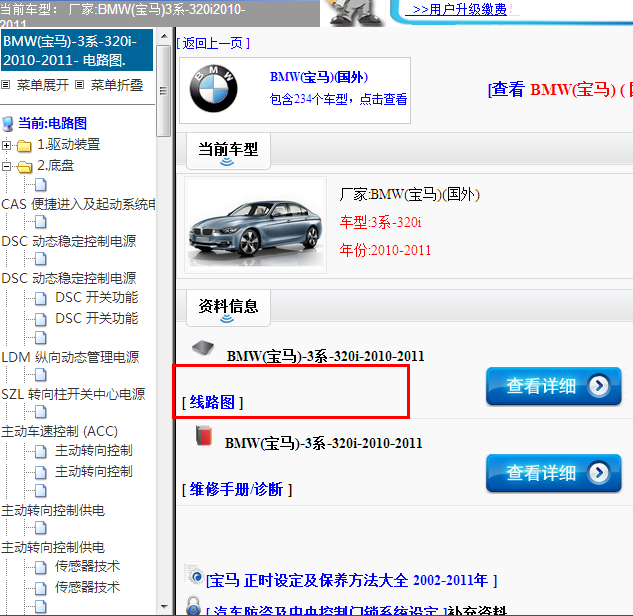Select the second 传感器技术 item
Viewport: 633px width, 616px height.
[x=88, y=587]
